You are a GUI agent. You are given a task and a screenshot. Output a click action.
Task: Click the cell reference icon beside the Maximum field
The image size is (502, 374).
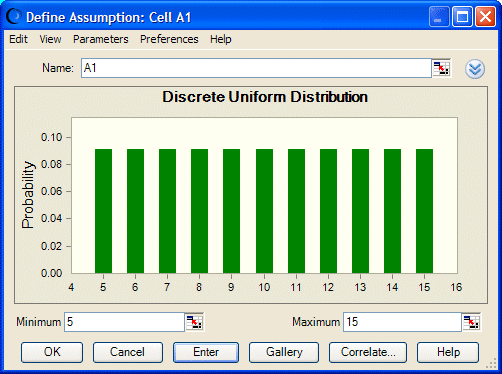[472, 322]
